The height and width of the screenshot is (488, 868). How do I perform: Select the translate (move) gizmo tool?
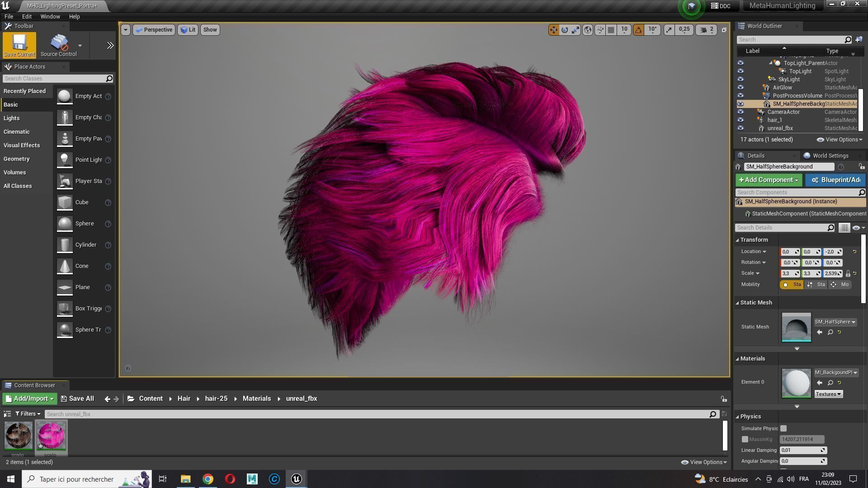[x=553, y=30]
